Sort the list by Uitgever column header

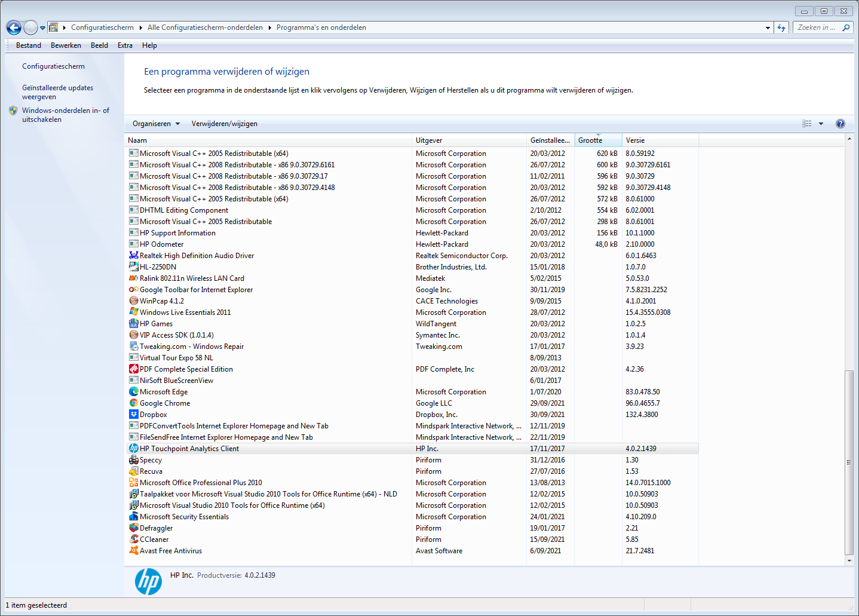(x=470, y=140)
